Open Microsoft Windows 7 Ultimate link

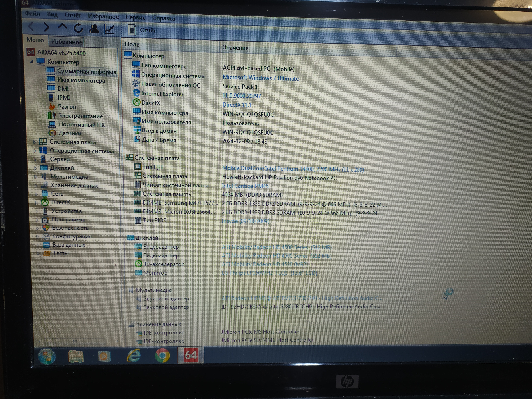tap(260, 78)
